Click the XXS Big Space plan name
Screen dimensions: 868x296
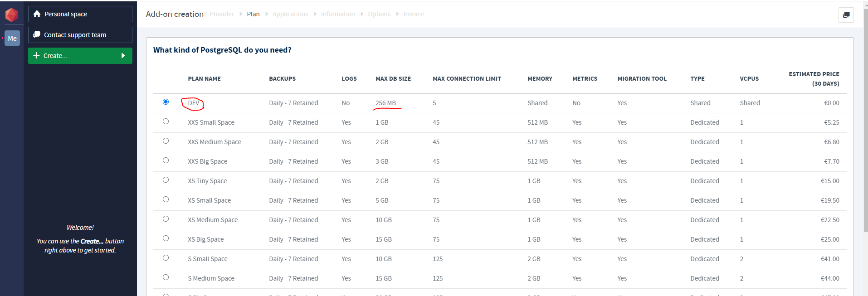tap(207, 161)
